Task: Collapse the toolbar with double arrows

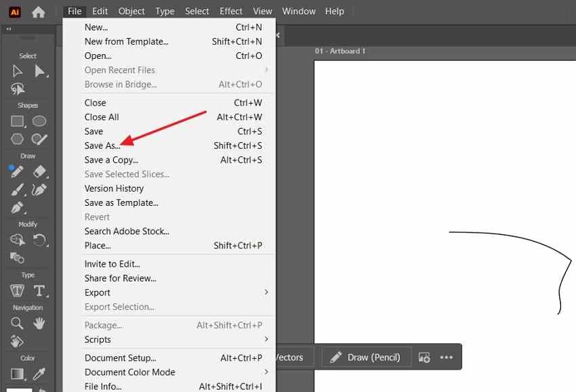Action: [8, 29]
